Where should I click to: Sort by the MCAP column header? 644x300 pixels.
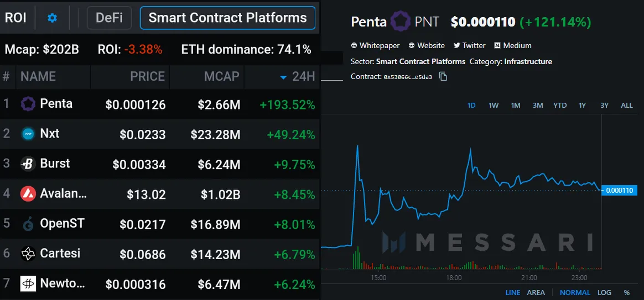(222, 76)
